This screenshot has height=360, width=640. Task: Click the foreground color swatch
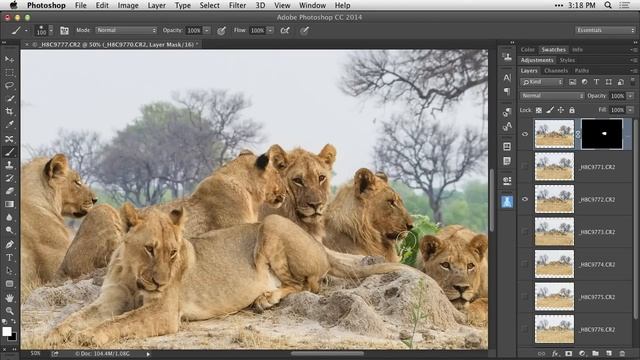pyautogui.click(x=7, y=331)
